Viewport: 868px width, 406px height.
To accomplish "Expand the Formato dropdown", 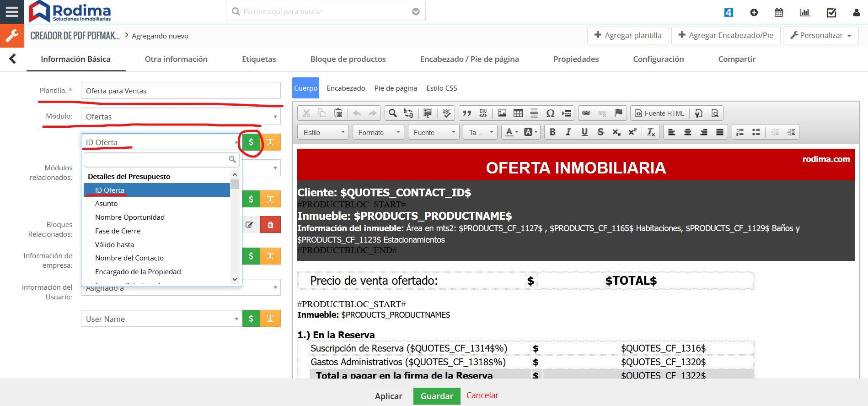I will point(378,132).
